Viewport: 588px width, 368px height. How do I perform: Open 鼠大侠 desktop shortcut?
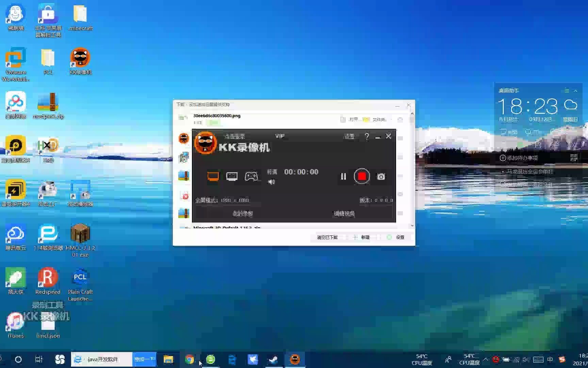[x=16, y=281]
